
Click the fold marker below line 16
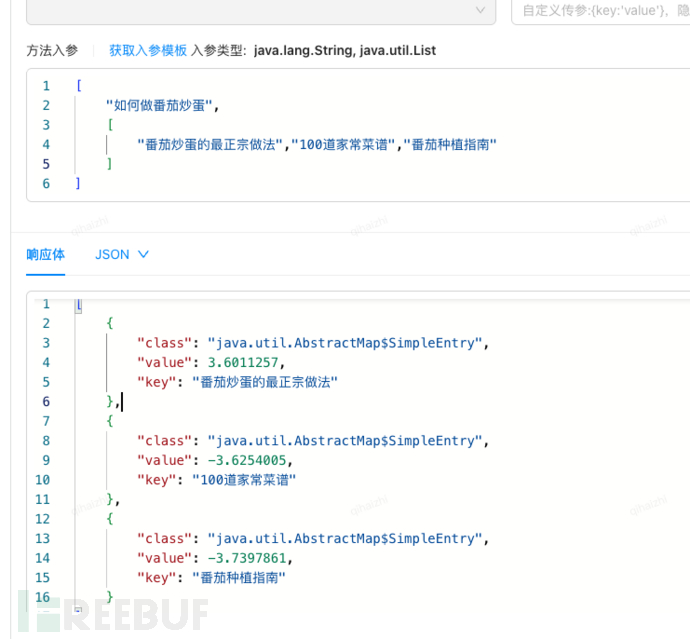pos(78,609)
